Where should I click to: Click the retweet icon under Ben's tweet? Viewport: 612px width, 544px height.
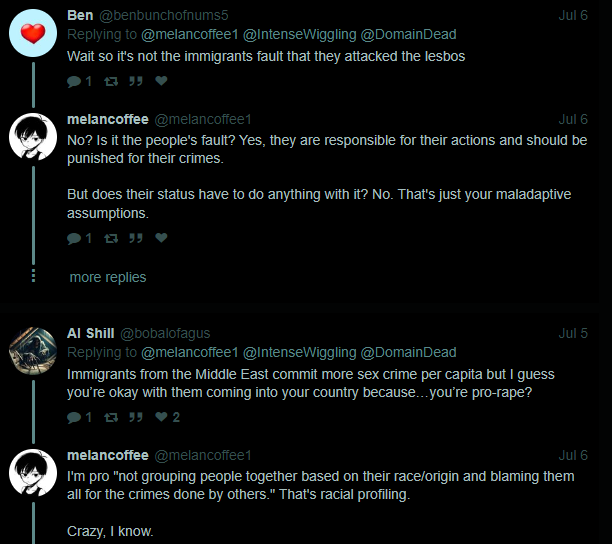click(x=112, y=81)
